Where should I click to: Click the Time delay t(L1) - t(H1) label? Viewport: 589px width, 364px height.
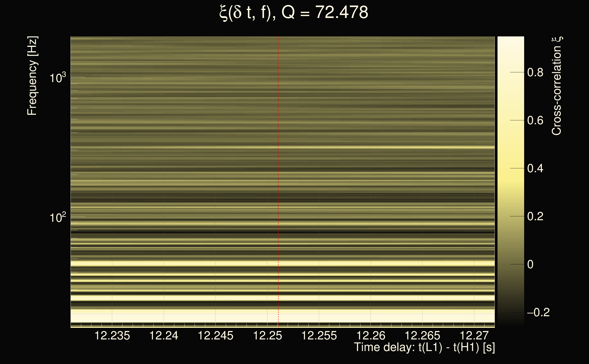click(x=424, y=347)
